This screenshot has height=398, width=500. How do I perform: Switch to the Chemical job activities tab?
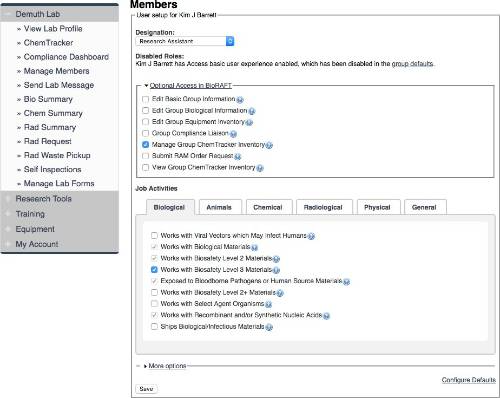point(269,207)
